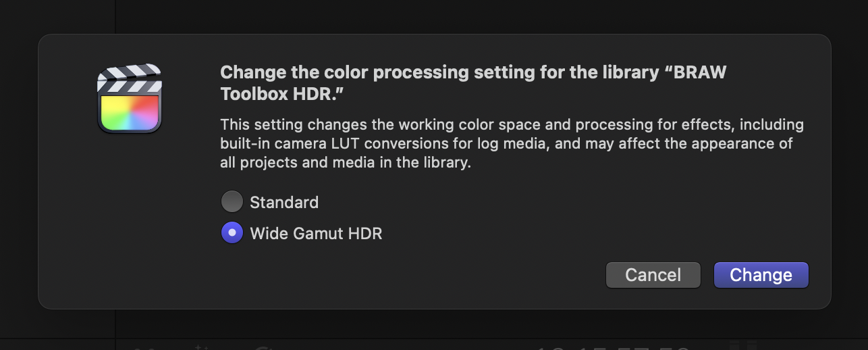Click the "Standard" option label

tap(284, 202)
